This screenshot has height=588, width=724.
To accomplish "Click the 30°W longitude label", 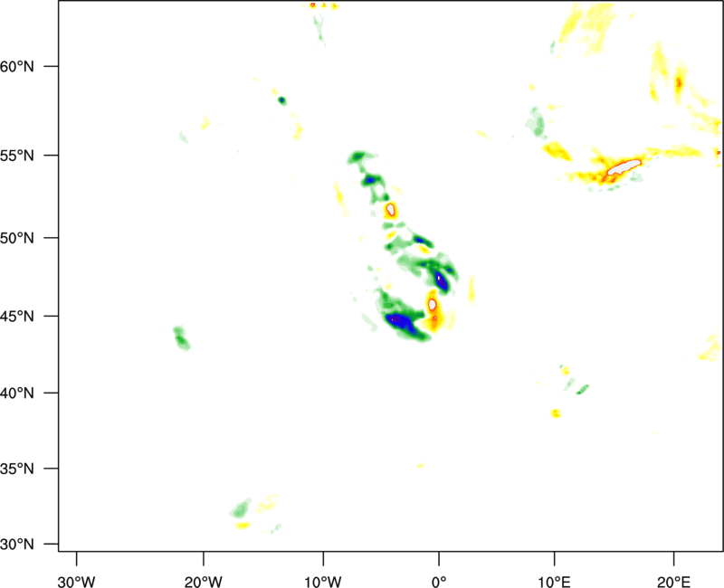I will 76,582.
